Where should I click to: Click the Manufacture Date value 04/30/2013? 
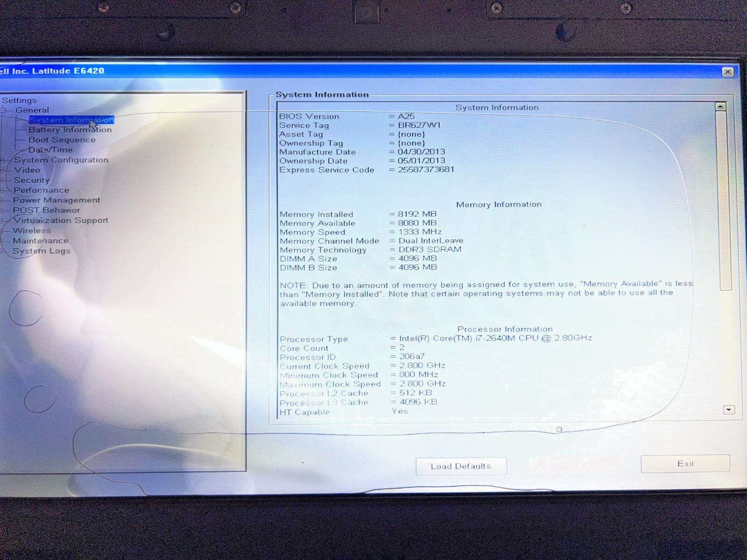[422, 152]
